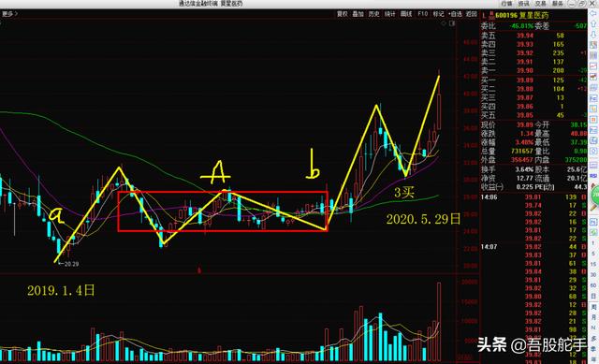Click the up arrow sidebar icon
599x364 pixels.
tap(593, 23)
